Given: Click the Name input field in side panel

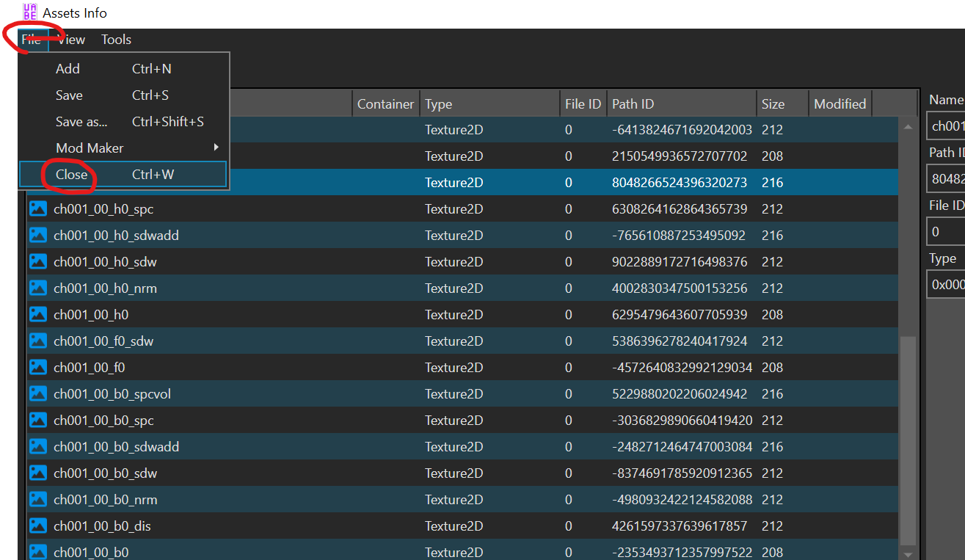Looking at the screenshot, I should tap(946, 126).
